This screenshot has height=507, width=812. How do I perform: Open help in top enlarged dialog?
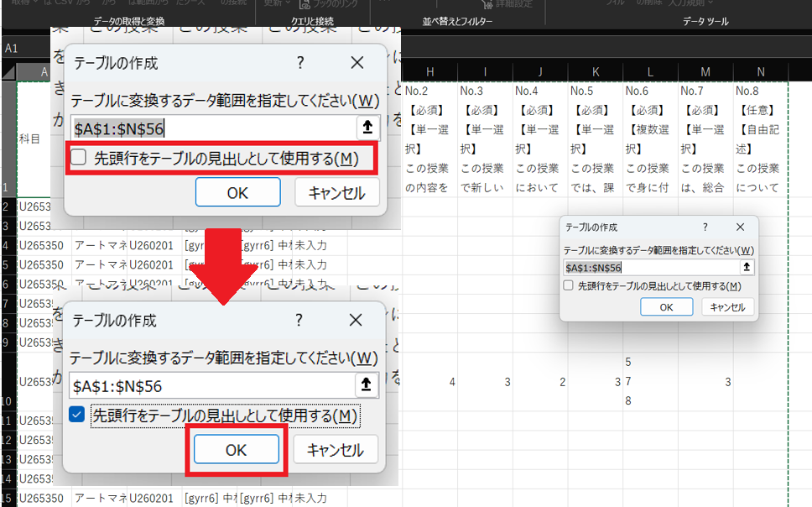299,63
